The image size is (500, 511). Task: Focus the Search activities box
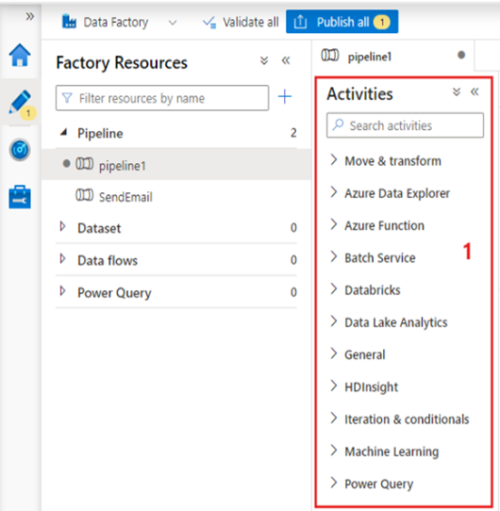point(405,125)
